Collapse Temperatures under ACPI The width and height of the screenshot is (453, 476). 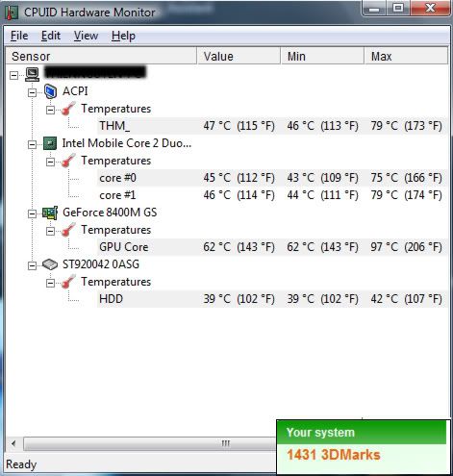pyautogui.click(x=50, y=110)
